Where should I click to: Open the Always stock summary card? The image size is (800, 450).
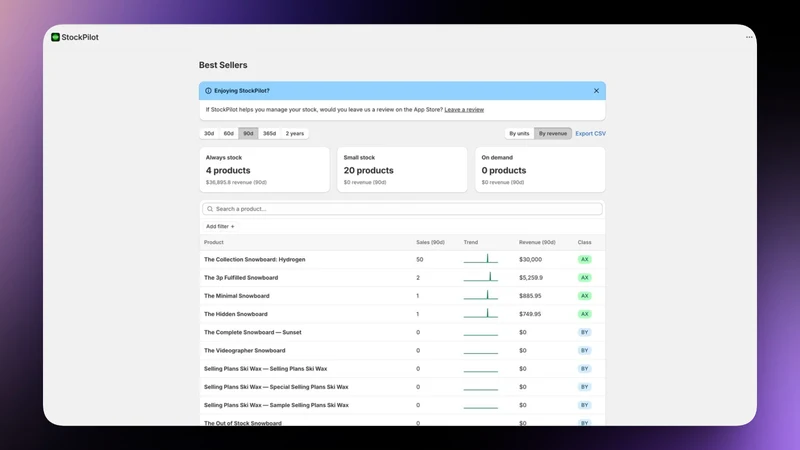pyautogui.click(x=264, y=170)
